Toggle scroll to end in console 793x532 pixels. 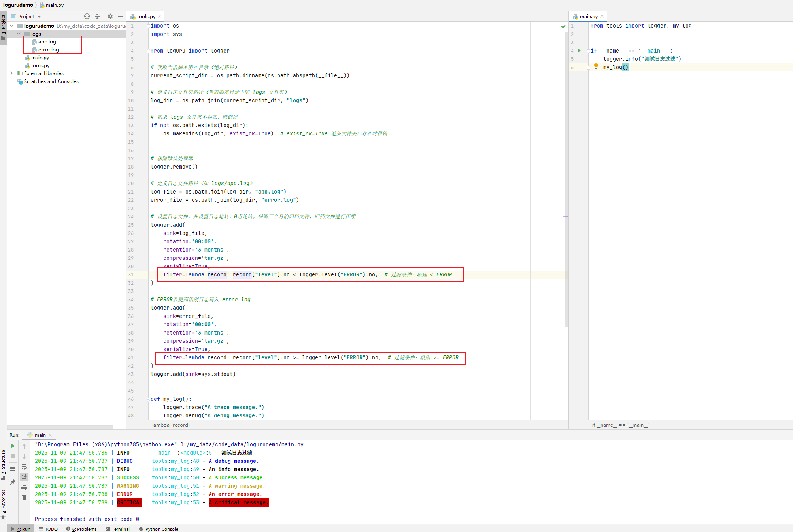(24, 477)
